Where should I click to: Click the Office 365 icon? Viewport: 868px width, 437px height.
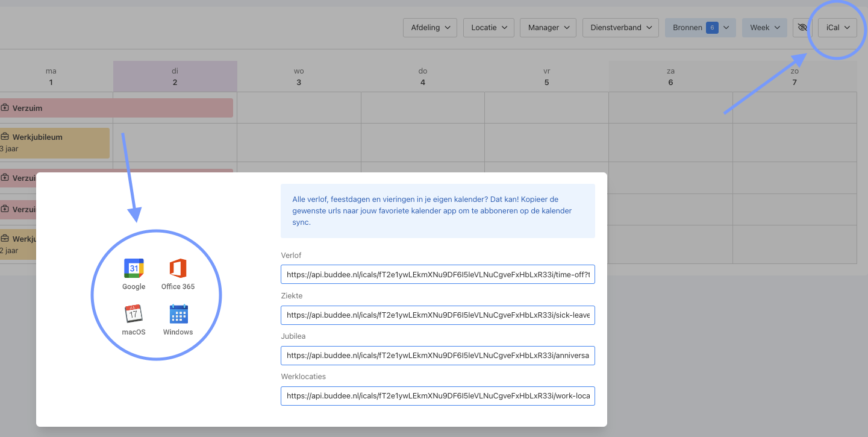click(x=178, y=268)
